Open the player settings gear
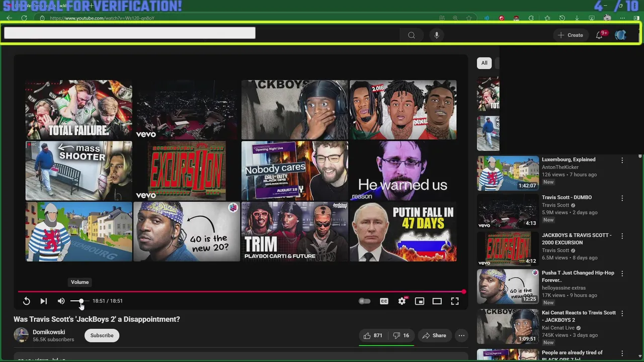 pos(402,301)
